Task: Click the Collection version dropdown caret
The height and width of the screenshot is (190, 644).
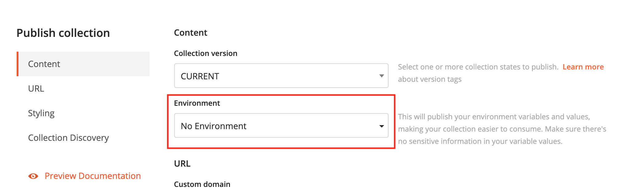Action: (382, 76)
